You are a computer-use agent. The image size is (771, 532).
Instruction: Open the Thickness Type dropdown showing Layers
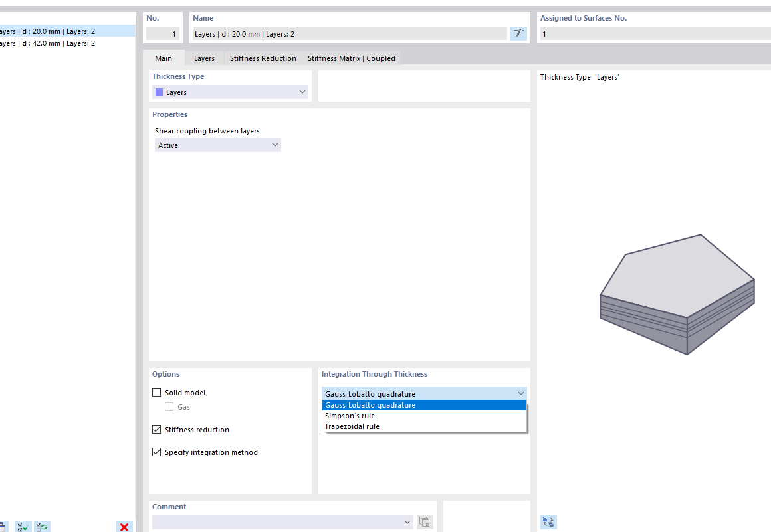click(x=230, y=92)
